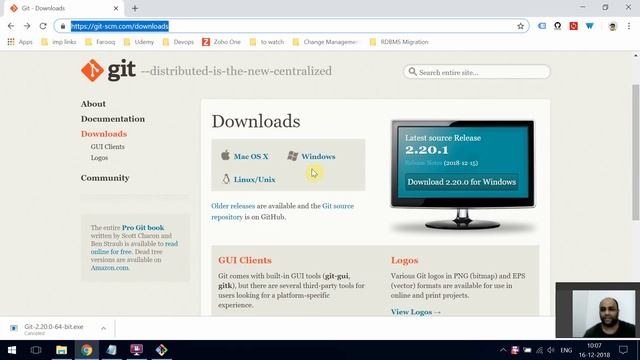Click the Search entire site field

click(477, 72)
